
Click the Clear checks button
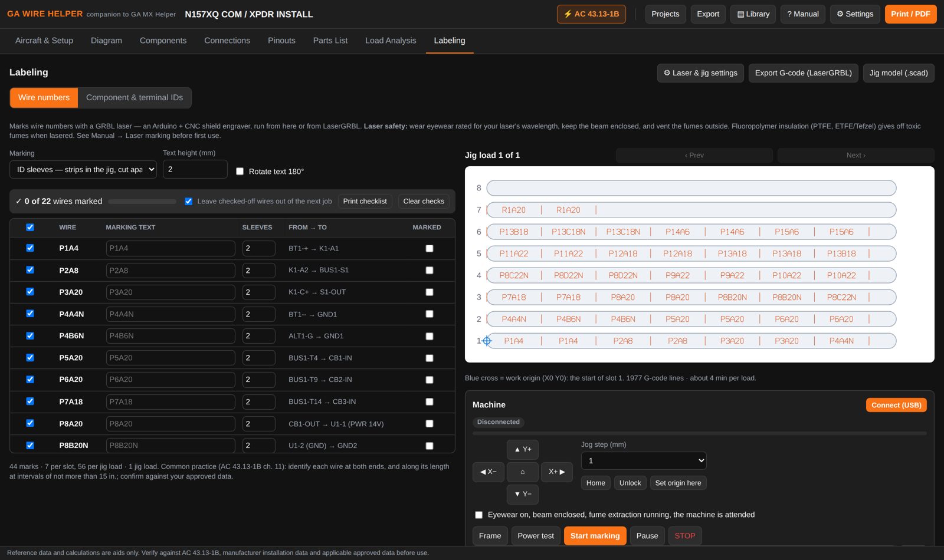[424, 202]
